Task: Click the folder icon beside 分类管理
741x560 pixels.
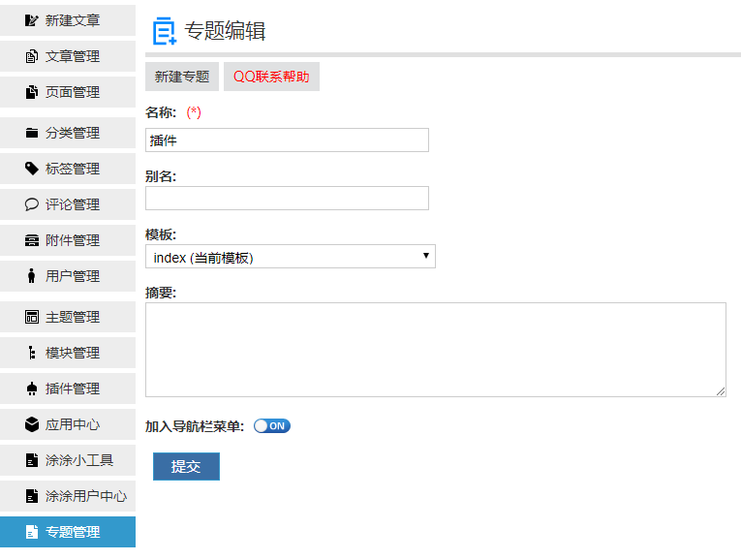Action: coord(31,133)
